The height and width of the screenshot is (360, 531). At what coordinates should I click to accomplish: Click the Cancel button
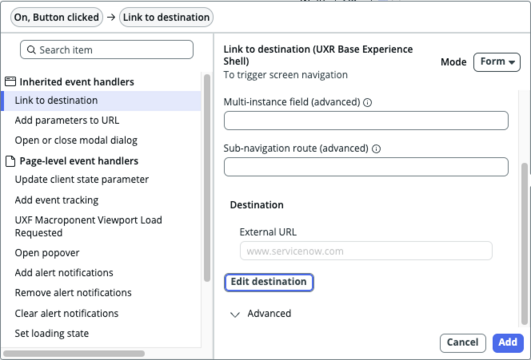point(463,343)
